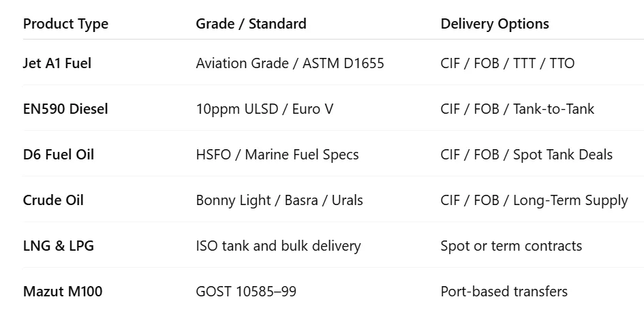Select the LNG & LPG product cell

tap(59, 246)
